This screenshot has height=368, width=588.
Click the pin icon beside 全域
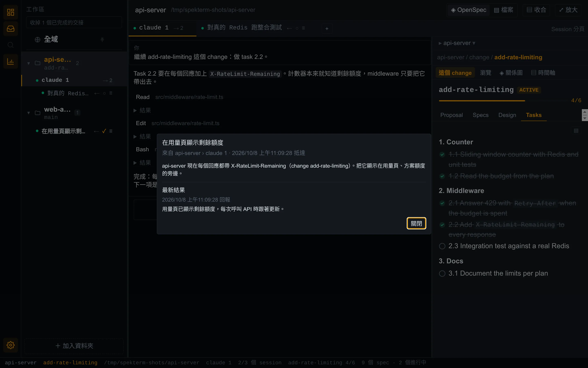102,39
